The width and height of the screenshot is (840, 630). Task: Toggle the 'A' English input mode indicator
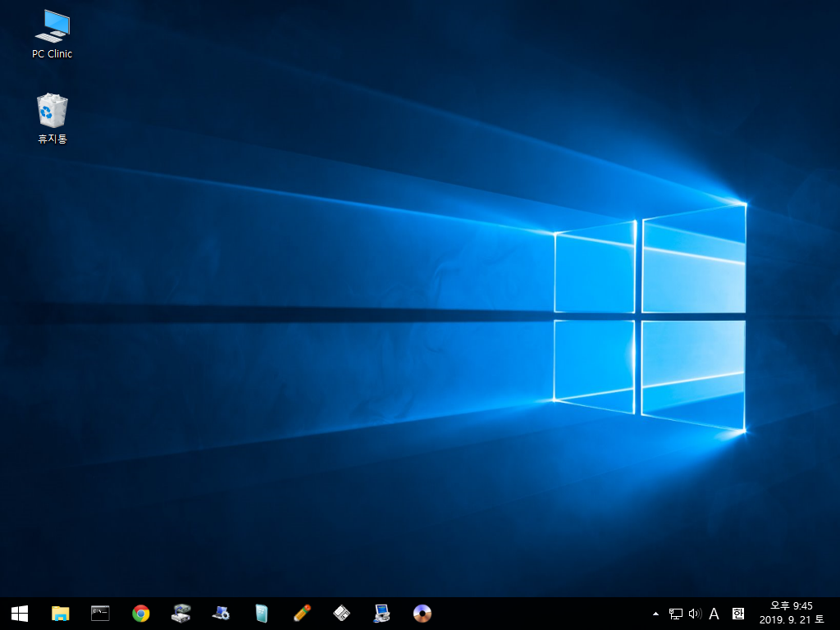coord(714,614)
